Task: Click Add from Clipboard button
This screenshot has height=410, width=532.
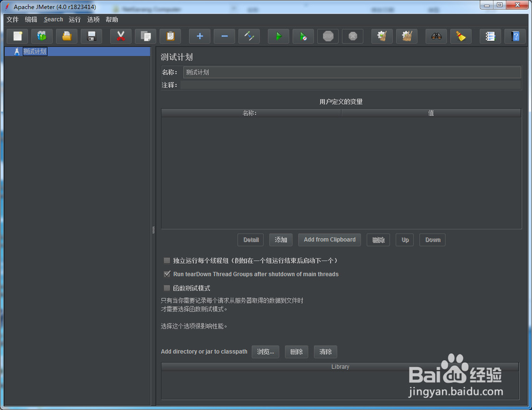Action: [329, 240]
